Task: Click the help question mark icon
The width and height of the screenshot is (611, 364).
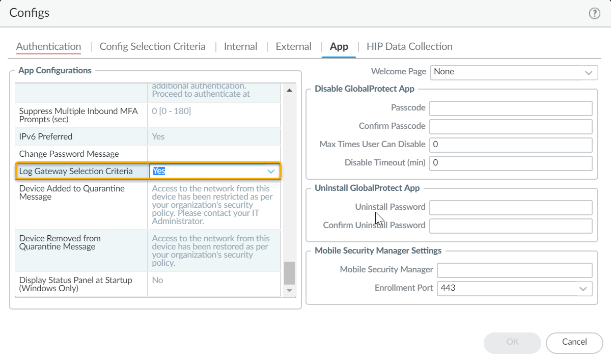Action: click(594, 14)
